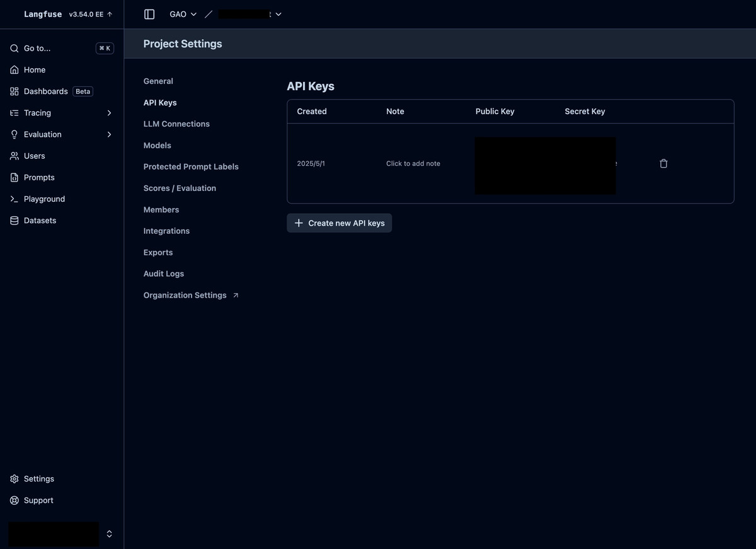Click the Home icon in the sidebar
Screen dimensions: 756x549
(x=13, y=69)
